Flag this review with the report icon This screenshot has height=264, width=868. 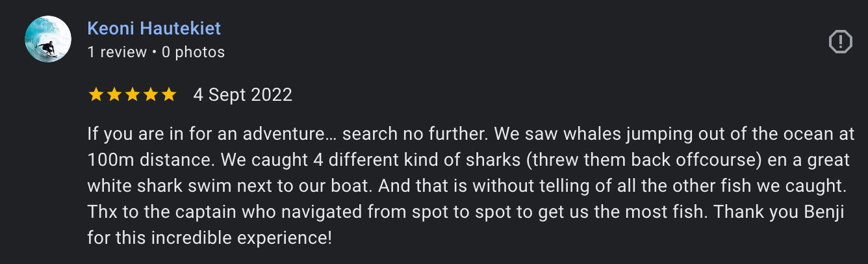(840, 42)
